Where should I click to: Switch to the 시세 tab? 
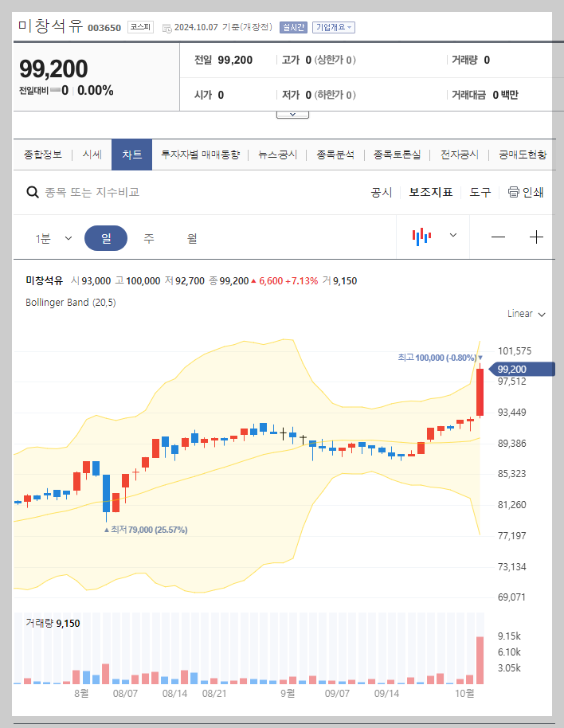point(91,155)
